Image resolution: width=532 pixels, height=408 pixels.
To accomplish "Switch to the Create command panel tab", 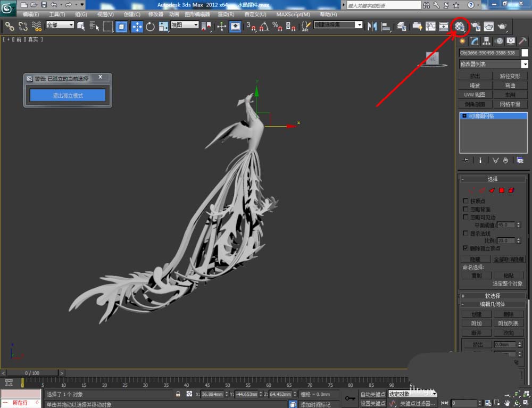I will (x=462, y=41).
